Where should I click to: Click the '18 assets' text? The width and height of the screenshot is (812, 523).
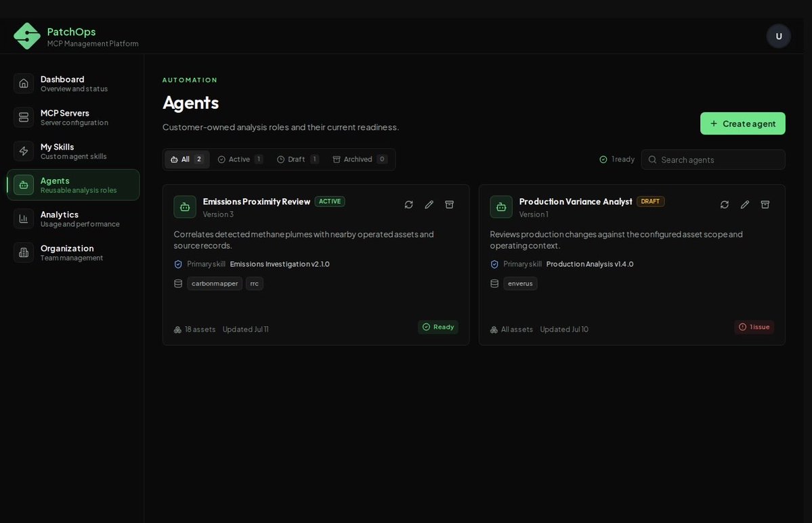point(200,329)
